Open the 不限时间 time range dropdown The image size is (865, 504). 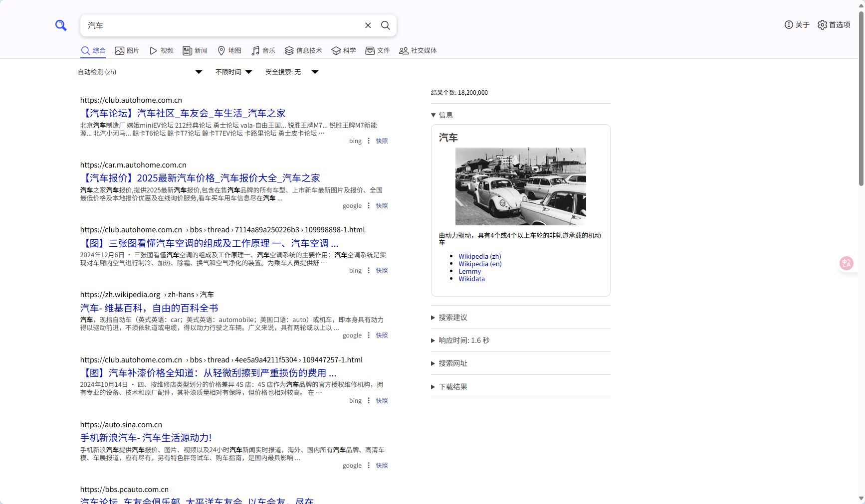tap(233, 72)
